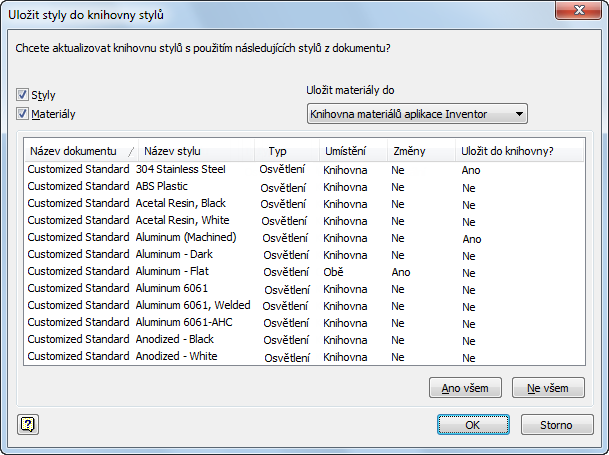
Task: Cancel with the Storno button
Action: 556,424
